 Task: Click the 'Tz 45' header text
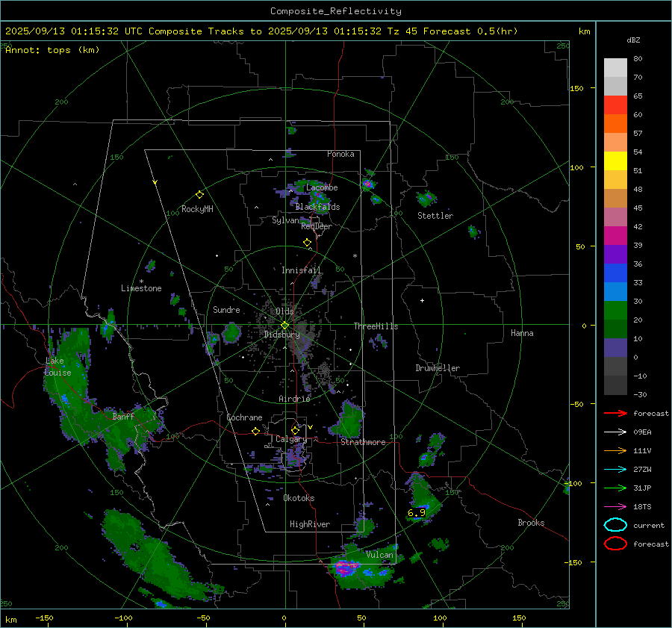point(403,31)
